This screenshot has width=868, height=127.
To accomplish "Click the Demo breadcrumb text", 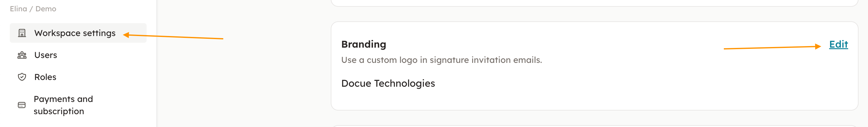I will pos(46,9).
